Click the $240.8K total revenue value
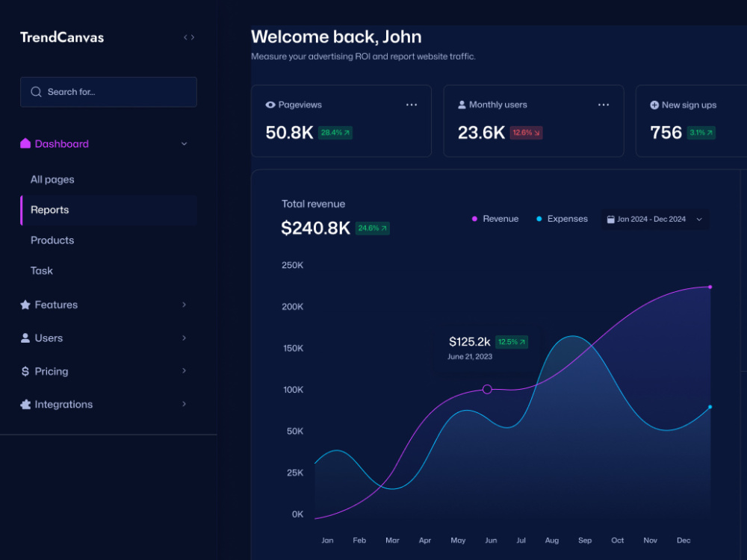The width and height of the screenshot is (747, 560). 316,228
